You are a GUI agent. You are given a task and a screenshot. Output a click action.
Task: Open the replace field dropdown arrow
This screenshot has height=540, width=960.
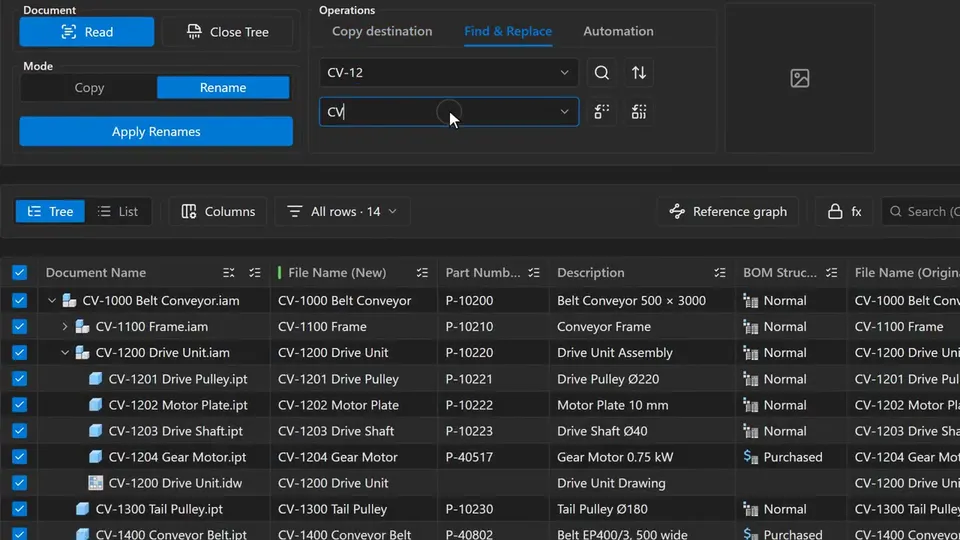(564, 111)
